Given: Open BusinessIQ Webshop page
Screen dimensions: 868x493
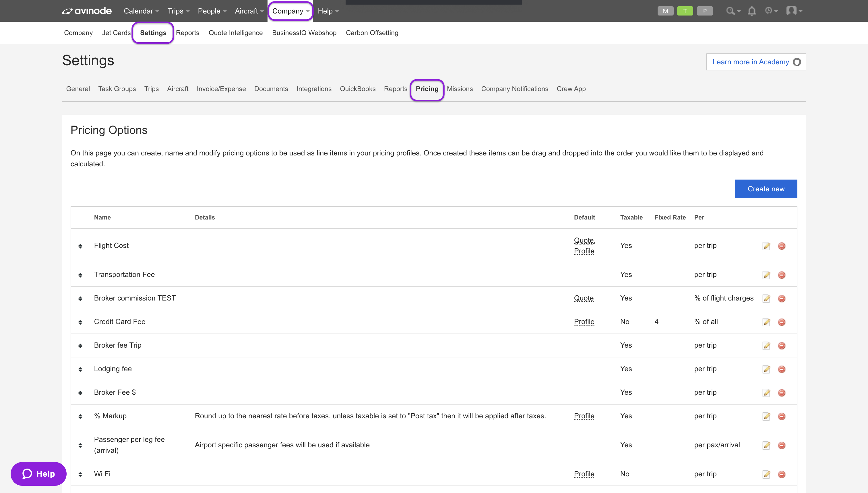Looking at the screenshot, I should [304, 33].
